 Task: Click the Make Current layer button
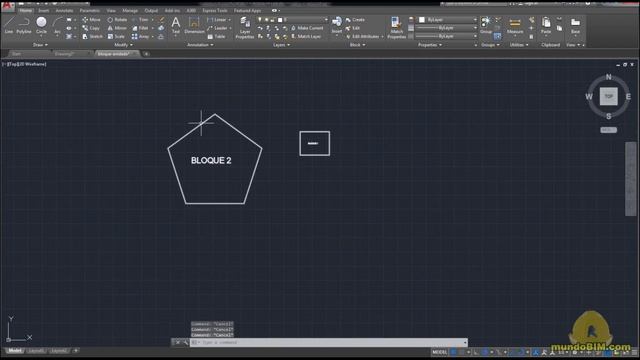(x=307, y=28)
